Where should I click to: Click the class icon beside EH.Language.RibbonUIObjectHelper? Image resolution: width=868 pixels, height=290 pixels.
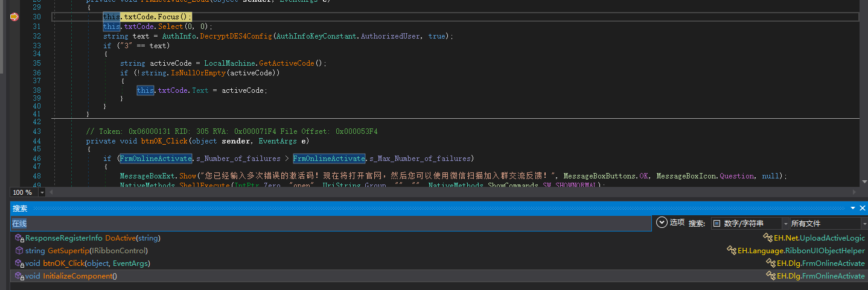pos(732,251)
